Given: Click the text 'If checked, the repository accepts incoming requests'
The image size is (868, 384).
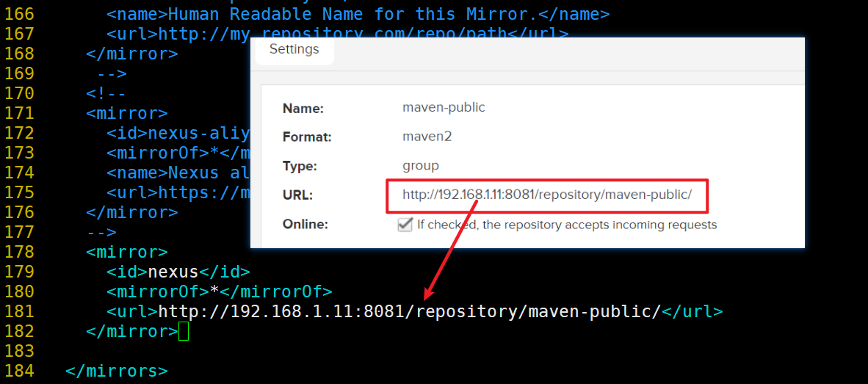Looking at the screenshot, I should (567, 225).
